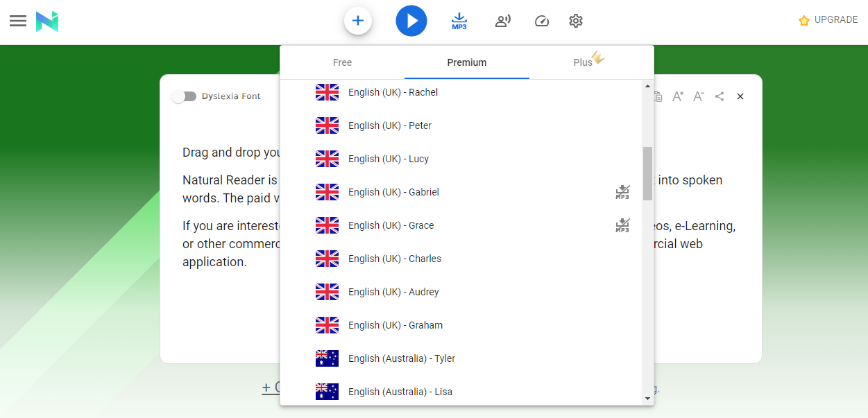Open the settings gear
The height and width of the screenshot is (418, 868).
pyautogui.click(x=576, y=21)
